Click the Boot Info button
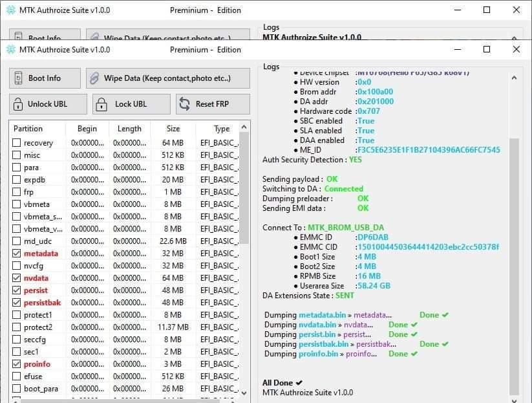This screenshot has width=532, height=403. (45, 78)
